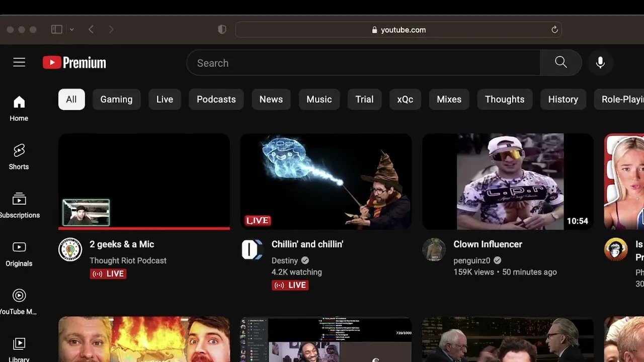
Task: Click the search magnifier button
Action: [x=561, y=62]
